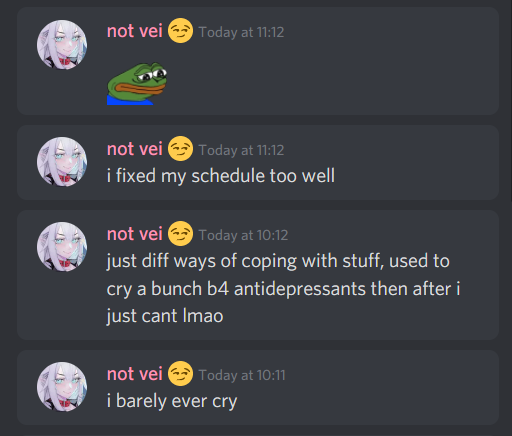This screenshot has width=512, height=436.
Task: Select the 'i fixed my schedule too well' text
Action: click(x=221, y=176)
